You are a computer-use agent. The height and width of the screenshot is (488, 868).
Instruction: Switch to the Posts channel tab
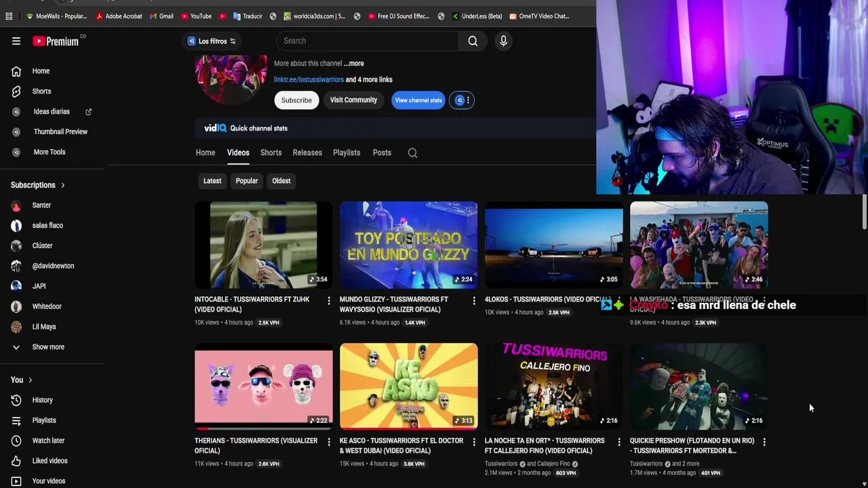tap(382, 152)
